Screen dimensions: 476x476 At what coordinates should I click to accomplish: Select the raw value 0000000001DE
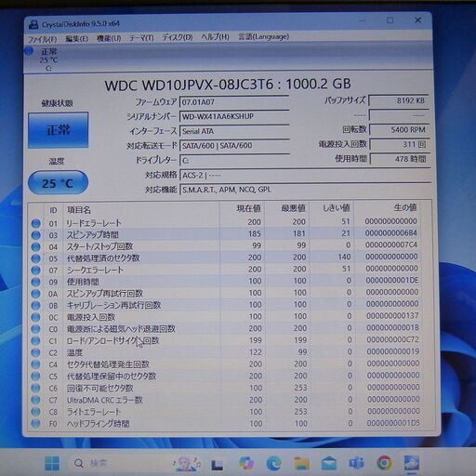392,280
